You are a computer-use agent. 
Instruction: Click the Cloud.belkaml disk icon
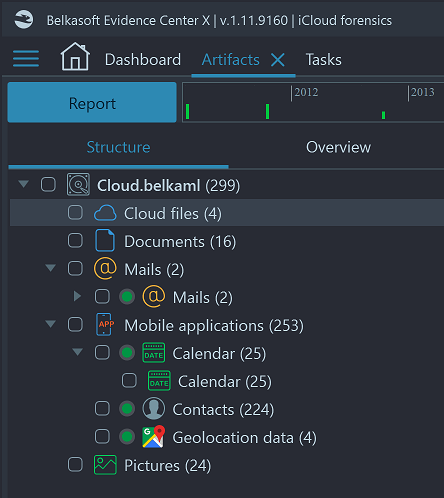click(x=78, y=184)
